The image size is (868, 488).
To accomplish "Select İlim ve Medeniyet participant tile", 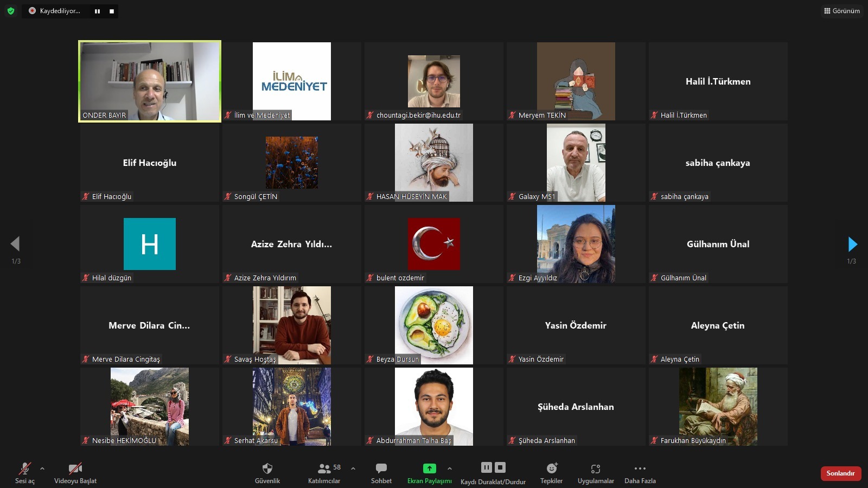I will point(292,81).
